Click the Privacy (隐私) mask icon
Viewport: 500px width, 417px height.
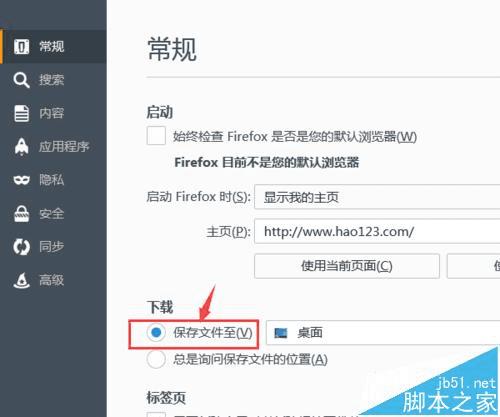(22, 180)
